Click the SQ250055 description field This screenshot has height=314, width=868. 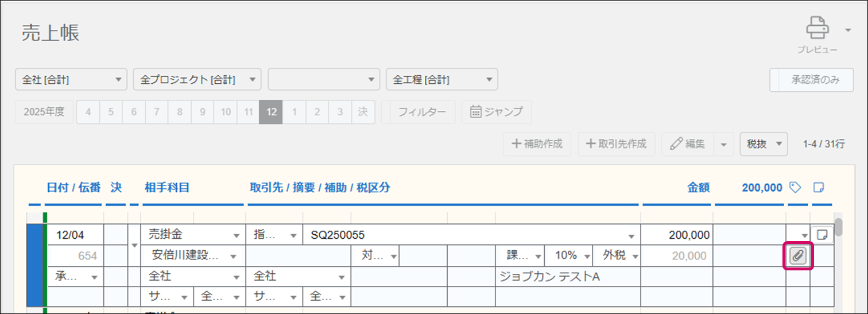click(x=465, y=235)
